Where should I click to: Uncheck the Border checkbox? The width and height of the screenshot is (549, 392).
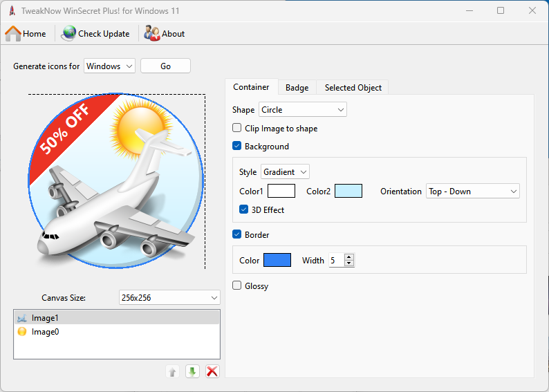pyautogui.click(x=237, y=234)
